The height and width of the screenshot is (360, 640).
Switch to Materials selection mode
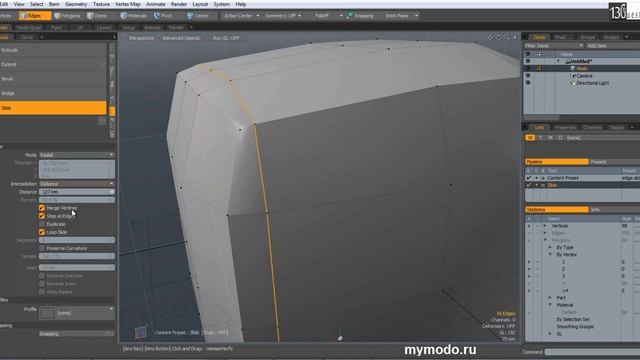(x=134, y=16)
